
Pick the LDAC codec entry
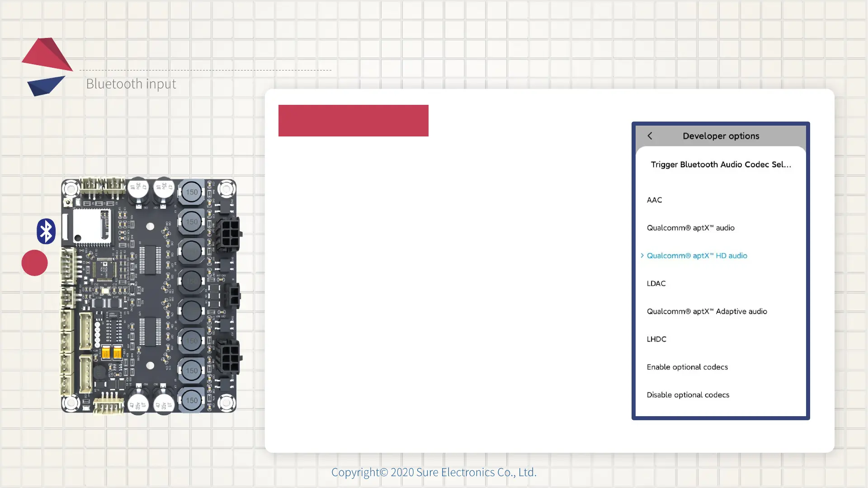[656, 284]
